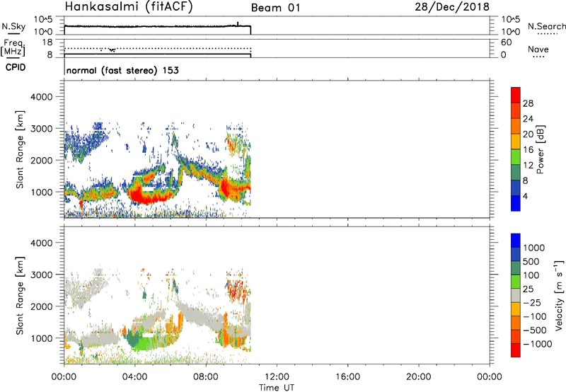566x392 pixels.
Task: Click the 'CPID' label
Action: tap(16, 67)
